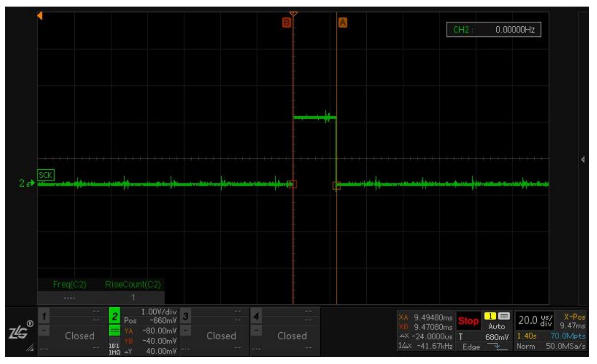Open channel 2 probe 10:1 1MΩ setting

(x=115, y=349)
